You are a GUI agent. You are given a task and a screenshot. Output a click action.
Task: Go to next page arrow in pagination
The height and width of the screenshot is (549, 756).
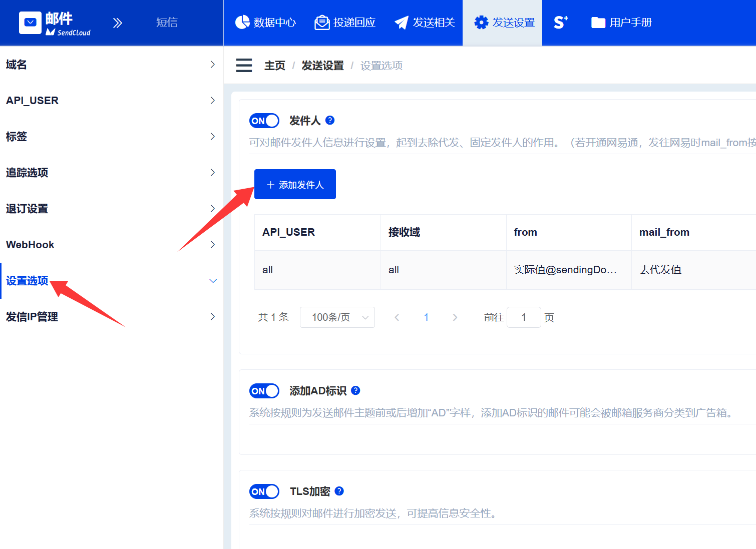point(455,317)
